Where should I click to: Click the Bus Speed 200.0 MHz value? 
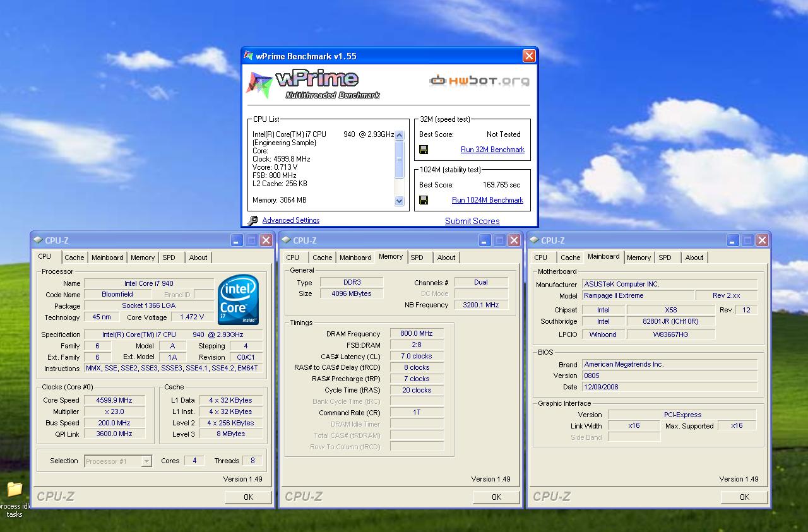click(x=114, y=423)
